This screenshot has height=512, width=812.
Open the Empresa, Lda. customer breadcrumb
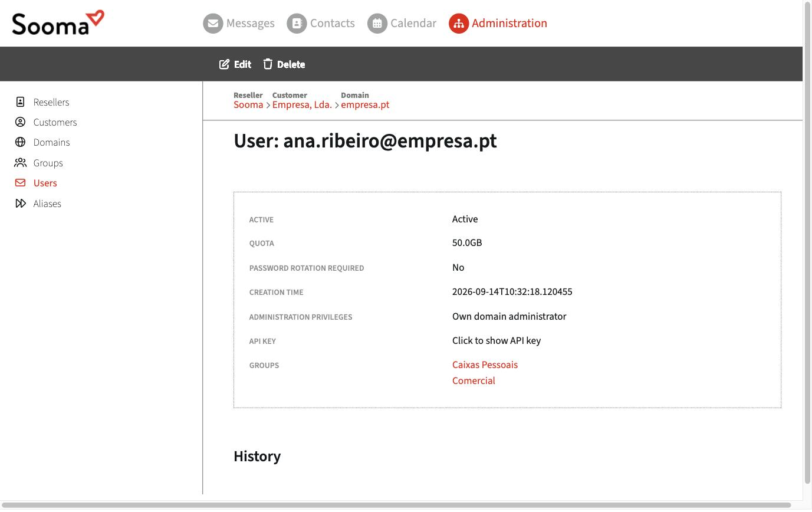pyautogui.click(x=302, y=104)
